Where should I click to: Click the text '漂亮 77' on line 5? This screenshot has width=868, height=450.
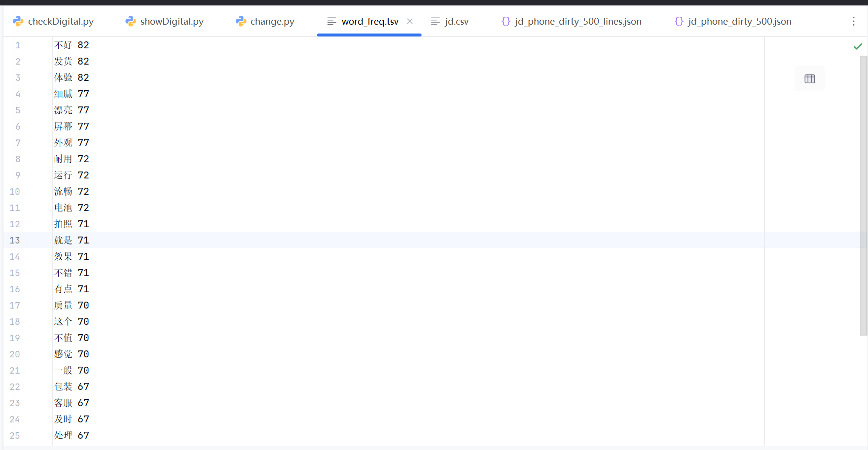(x=72, y=110)
